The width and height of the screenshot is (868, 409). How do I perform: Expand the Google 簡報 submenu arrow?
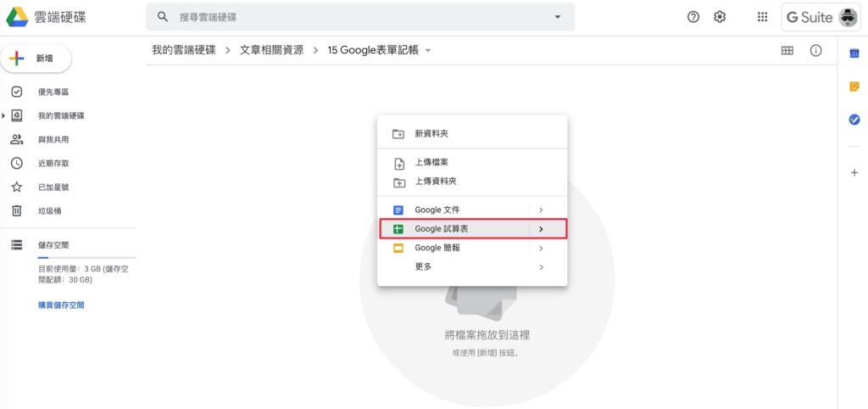point(541,248)
